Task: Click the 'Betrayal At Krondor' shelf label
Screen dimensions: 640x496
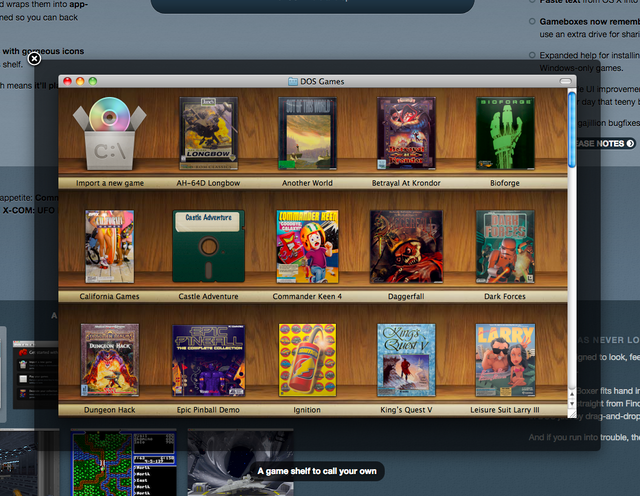Action: point(406,183)
